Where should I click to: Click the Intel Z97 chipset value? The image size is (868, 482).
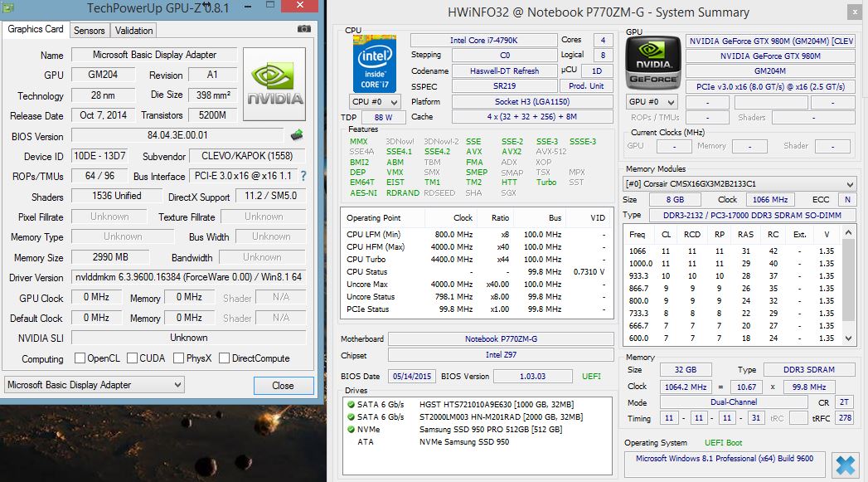click(x=501, y=355)
